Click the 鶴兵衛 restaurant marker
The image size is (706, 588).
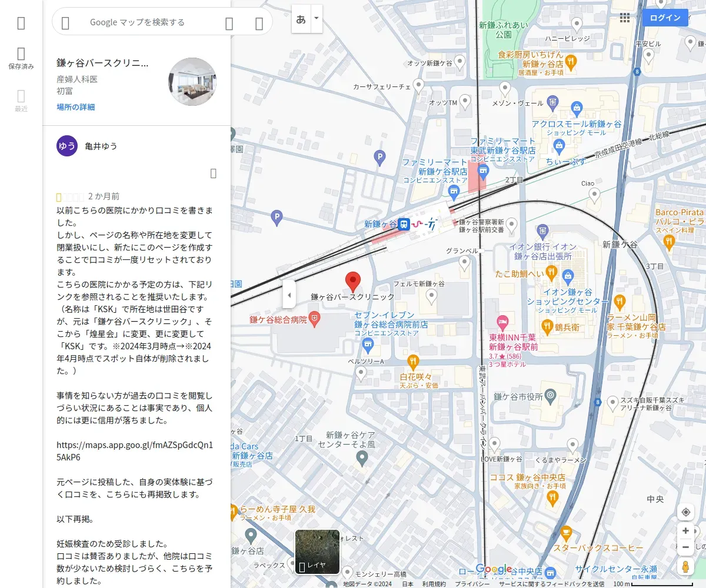547,326
